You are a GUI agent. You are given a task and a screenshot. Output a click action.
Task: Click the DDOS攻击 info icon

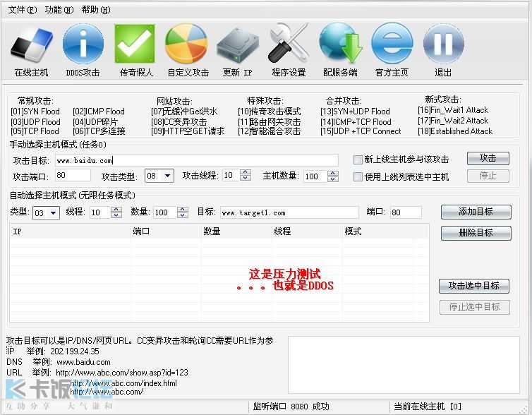(83, 44)
